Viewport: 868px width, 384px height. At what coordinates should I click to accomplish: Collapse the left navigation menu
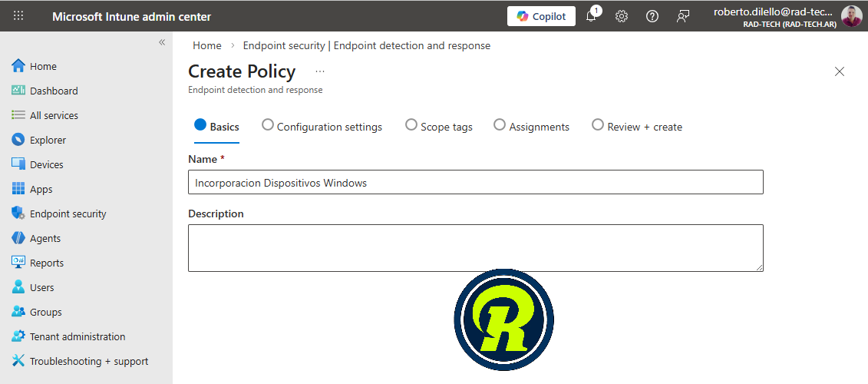tap(162, 42)
